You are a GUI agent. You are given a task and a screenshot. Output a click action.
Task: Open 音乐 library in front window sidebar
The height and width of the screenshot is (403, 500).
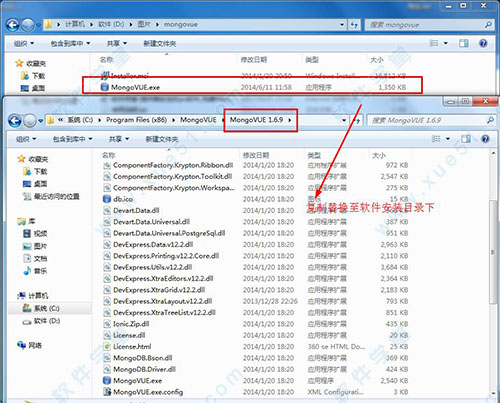tap(35, 271)
